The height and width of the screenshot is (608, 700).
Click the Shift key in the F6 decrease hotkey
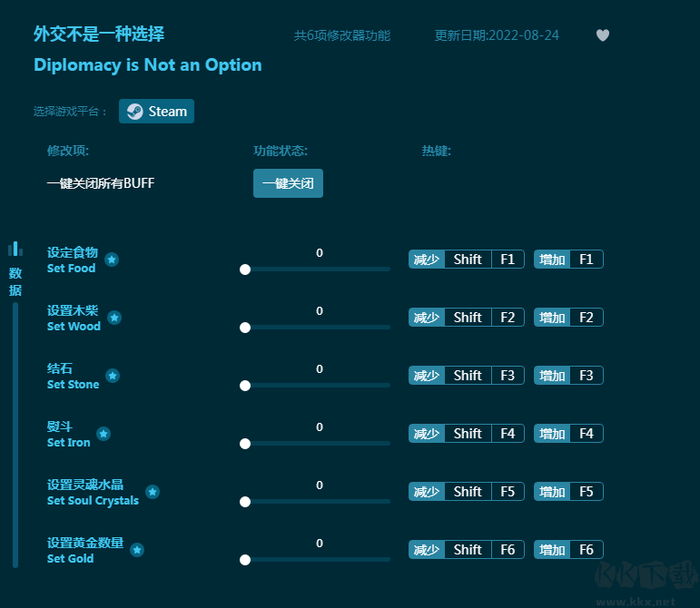click(468, 550)
